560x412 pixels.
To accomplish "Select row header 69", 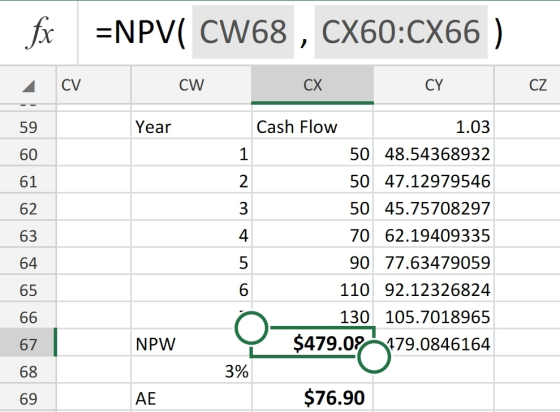I will click(x=28, y=398).
